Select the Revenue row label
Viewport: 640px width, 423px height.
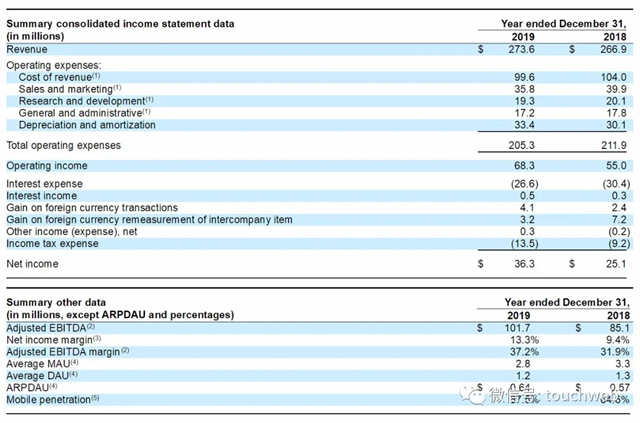[27, 49]
